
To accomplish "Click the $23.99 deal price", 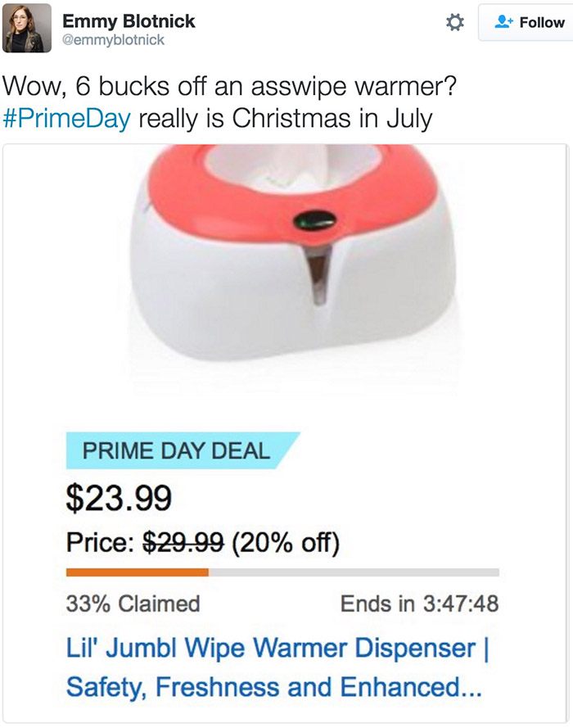I will 119,496.
